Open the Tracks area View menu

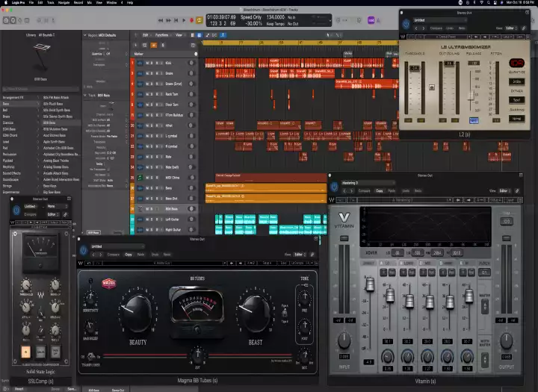pyautogui.click(x=179, y=35)
